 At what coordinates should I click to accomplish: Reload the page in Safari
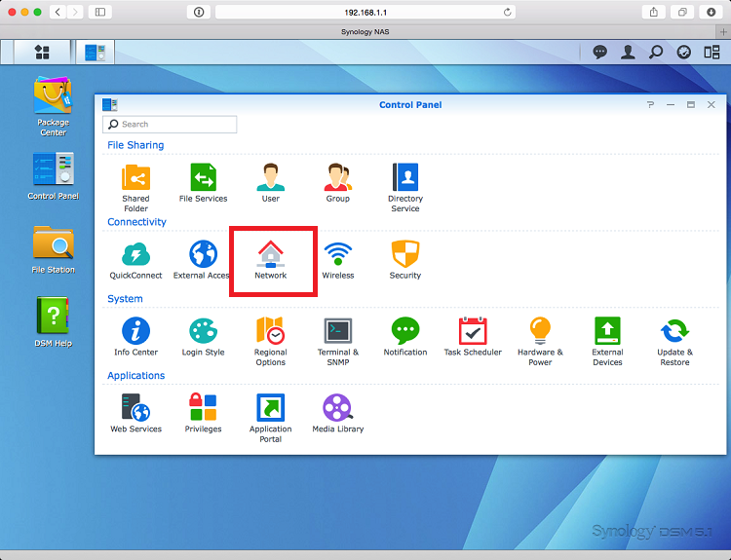pyautogui.click(x=508, y=12)
